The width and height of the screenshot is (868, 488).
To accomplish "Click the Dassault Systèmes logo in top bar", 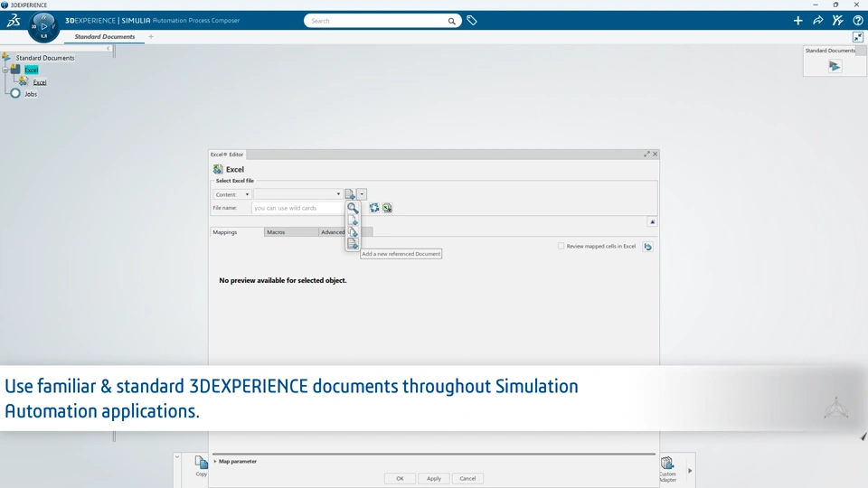I will pos(14,21).
